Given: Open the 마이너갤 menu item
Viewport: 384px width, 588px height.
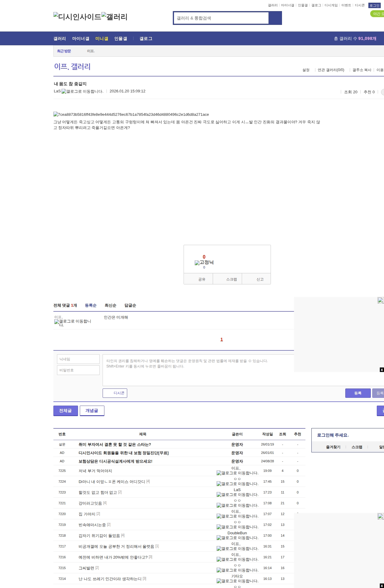Looking at the screenshot, I should coord(81,39).
